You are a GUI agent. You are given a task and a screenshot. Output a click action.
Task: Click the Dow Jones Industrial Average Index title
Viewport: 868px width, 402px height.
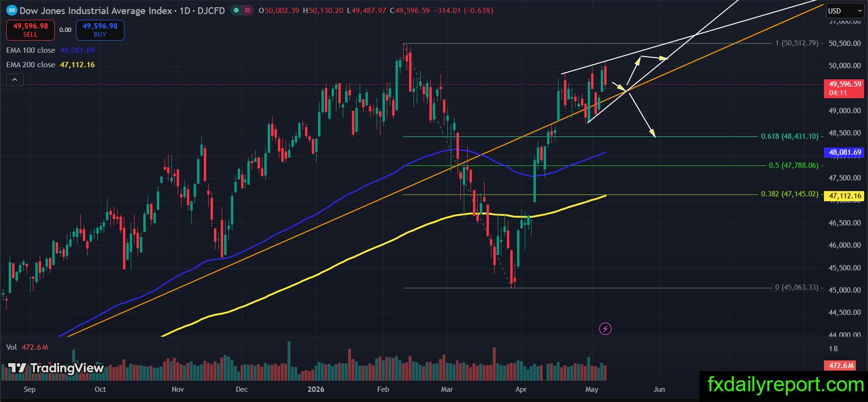96,11
